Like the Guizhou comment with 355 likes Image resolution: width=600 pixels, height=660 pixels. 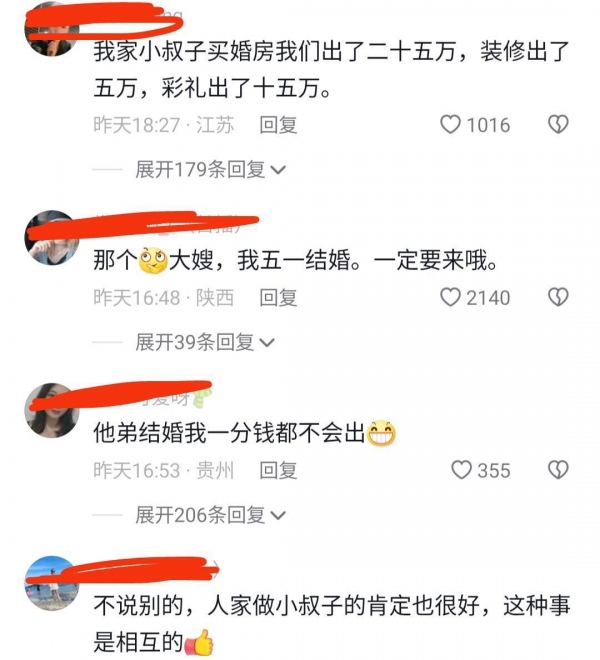tap(461, 470)
